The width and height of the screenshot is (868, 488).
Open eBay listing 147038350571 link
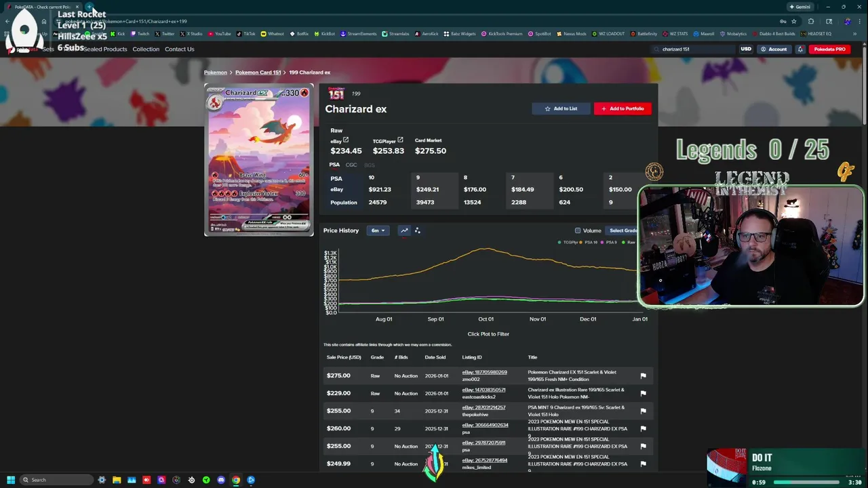point(484,390)
